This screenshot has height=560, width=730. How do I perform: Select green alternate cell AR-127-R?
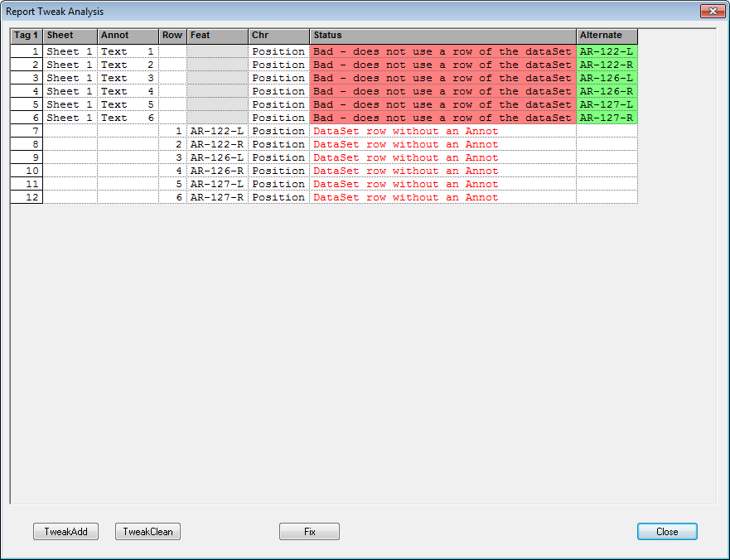pyautogui.click(x=607, y=118)
